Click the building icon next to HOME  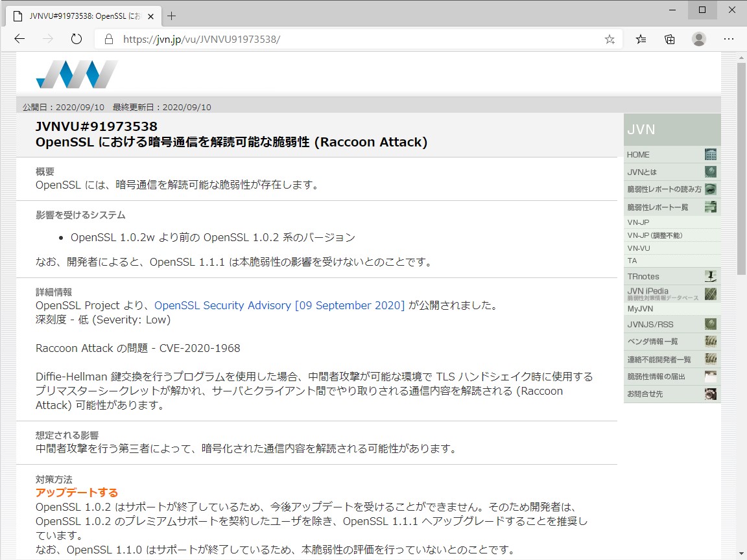(x=710, y=154)
